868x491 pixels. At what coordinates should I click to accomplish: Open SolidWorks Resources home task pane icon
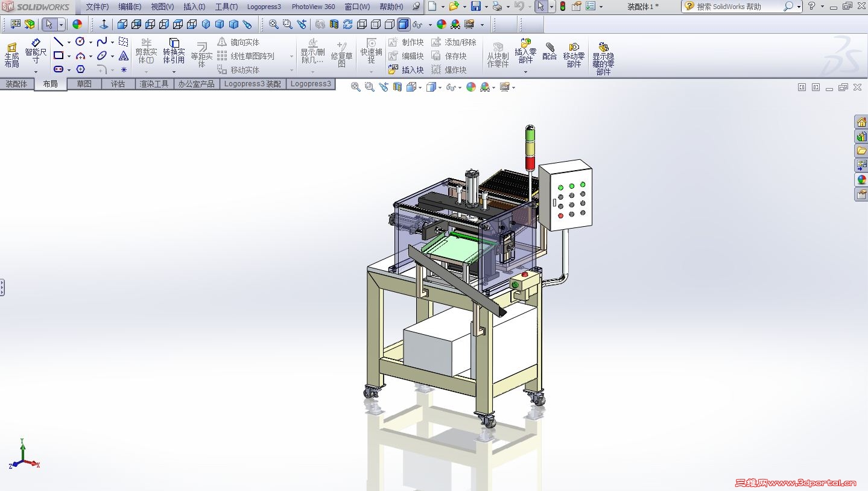point(861,122)
